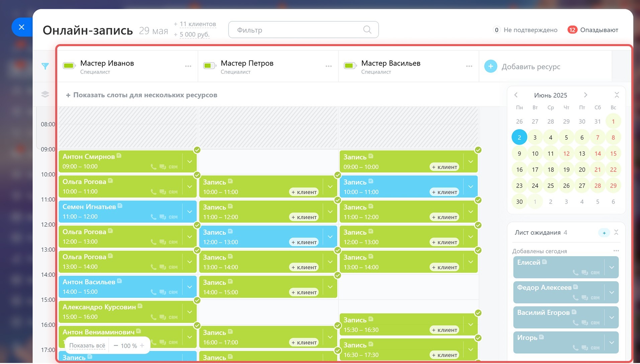
Task: Click phone icon on Антон Смирнов booking
Action: tap(154, 167)
